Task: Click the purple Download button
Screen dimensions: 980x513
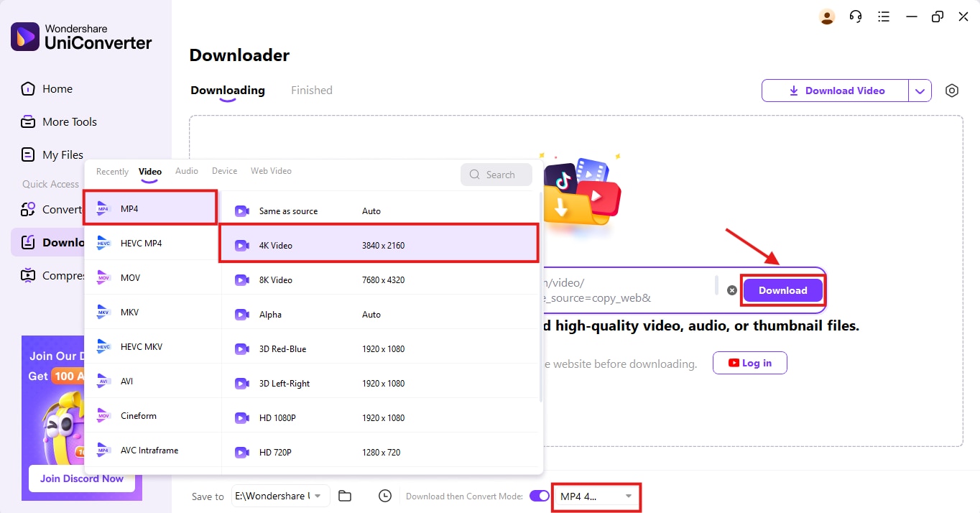Action: tap(782, 290)
